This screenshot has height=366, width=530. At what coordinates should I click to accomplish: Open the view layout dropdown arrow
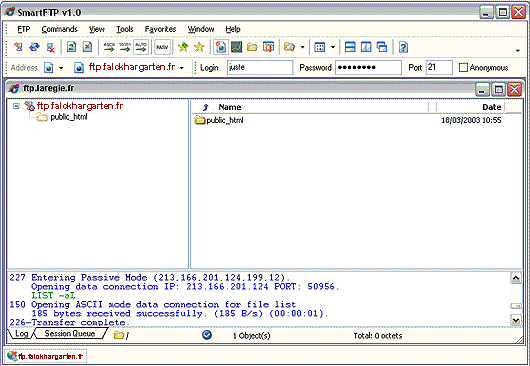pyautogui.click(x=333, y=47)
